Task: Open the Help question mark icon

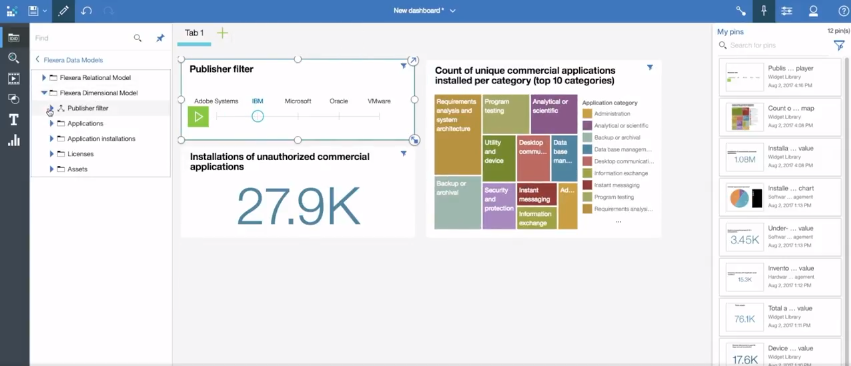Action: pyautogui.click(x=843, y=10)
